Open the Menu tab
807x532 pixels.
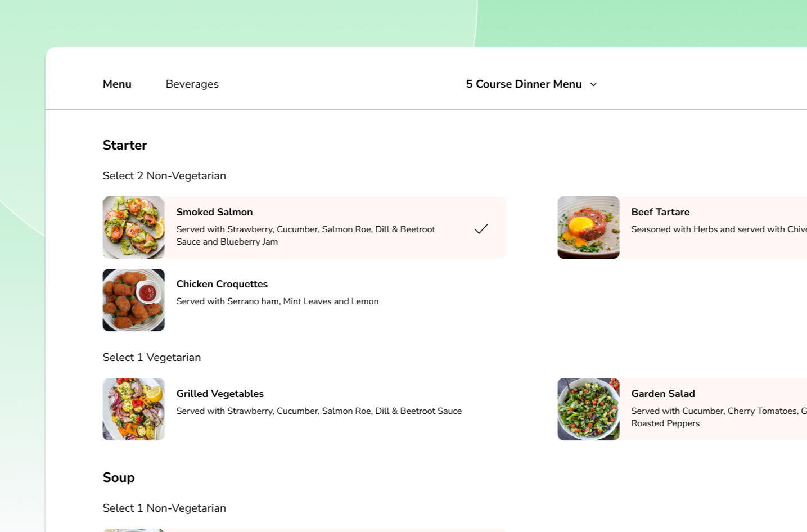click(117, 84)
